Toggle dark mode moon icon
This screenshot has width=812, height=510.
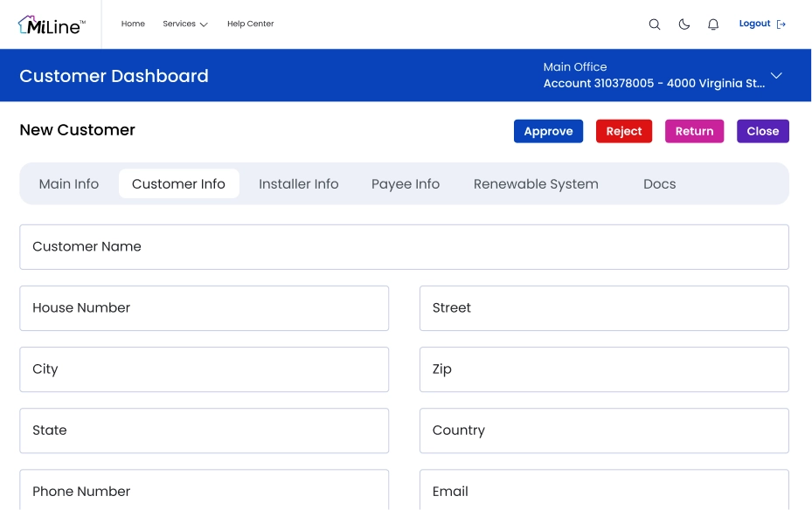(x=684, y=24)
